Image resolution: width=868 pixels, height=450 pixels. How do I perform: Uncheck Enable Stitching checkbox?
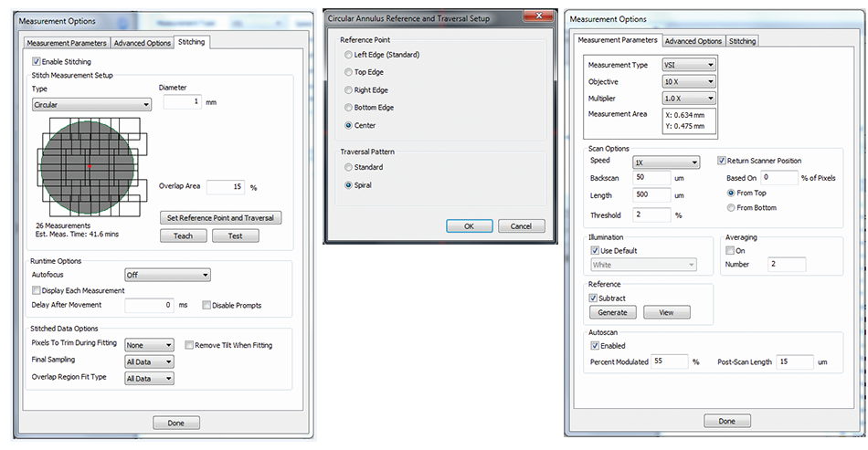[37, 61]
